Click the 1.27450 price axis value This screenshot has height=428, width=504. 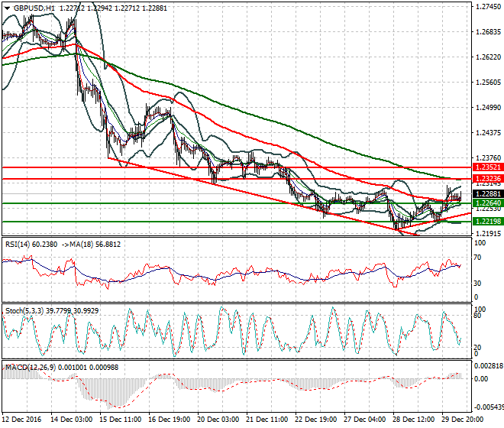(488, 7)
